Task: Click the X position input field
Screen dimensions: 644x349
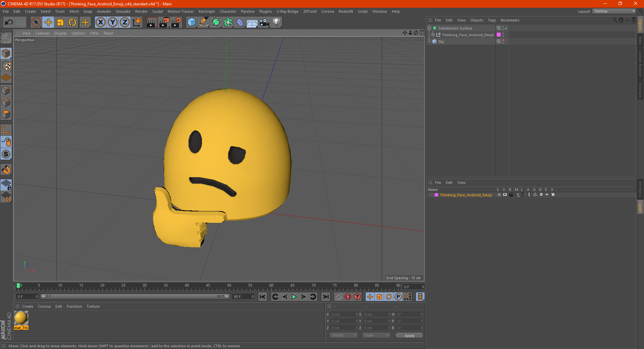Action: pyautogui.click(x=344, y=314)
